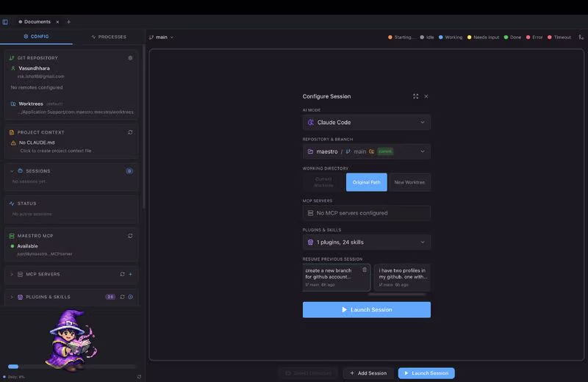The height and width of the screenshot is (382, 588).
Task: Click the Available MCP status text
Action: click(x=27, y=246)
